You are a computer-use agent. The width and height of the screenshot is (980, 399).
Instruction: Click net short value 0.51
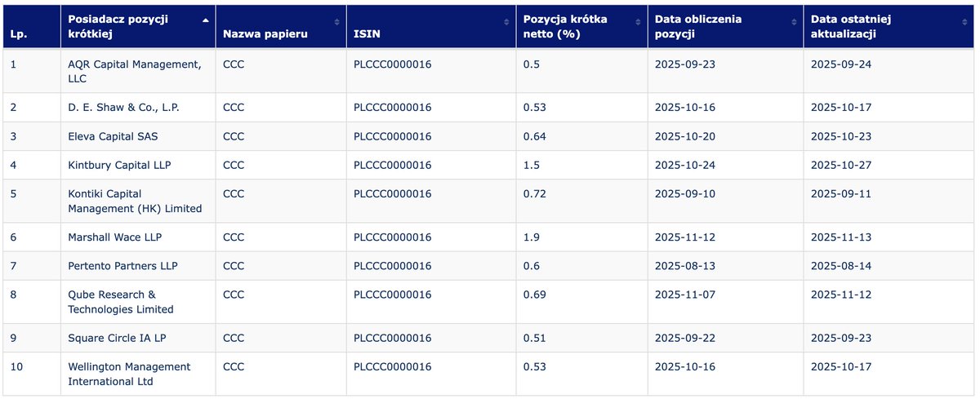pyautogui.click(x=535, y=338)
